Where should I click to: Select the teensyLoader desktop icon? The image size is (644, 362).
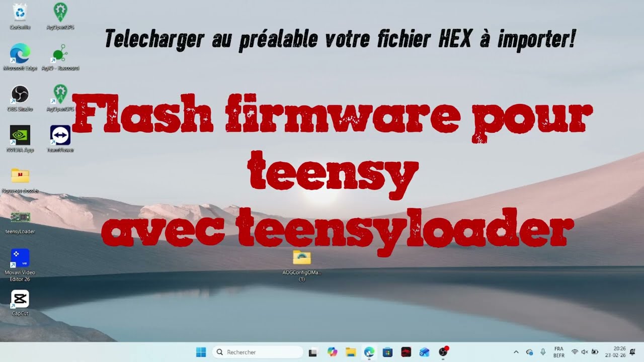20,221
